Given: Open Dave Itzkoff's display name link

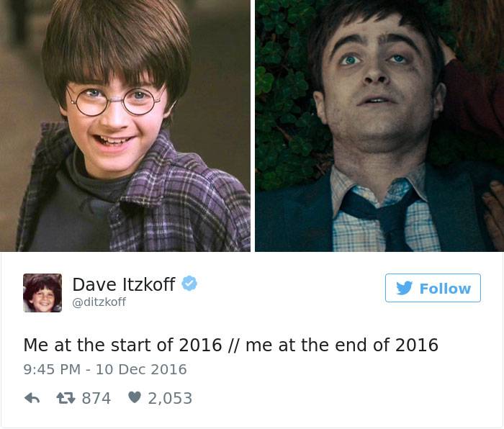Looking at the screenshot, I should pyautogui.click(x=124, y=284).
